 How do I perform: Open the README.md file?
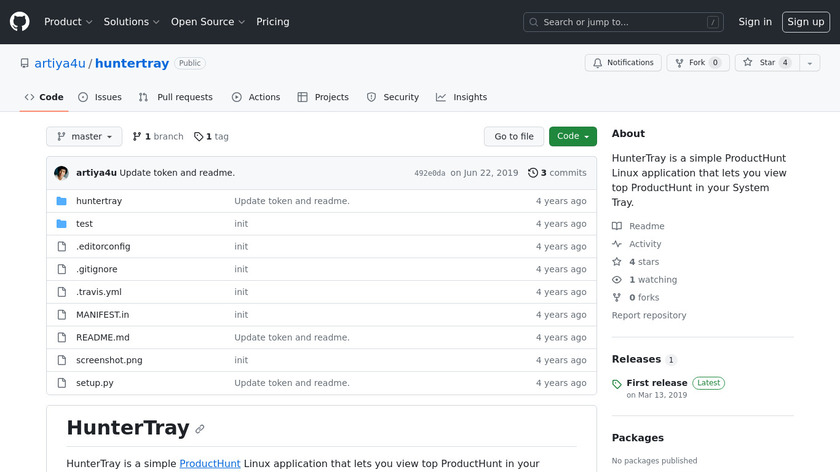click(x=103, y=338)
